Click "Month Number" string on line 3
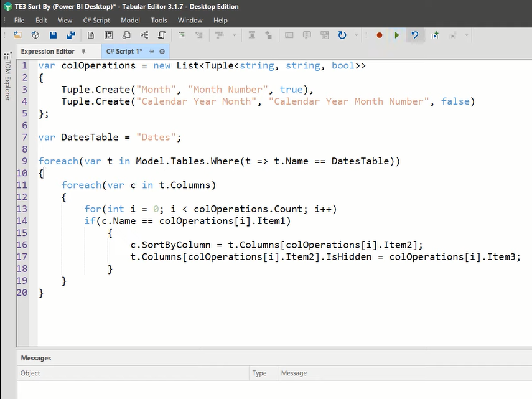 pyautogui.click(x=228, y=89)
